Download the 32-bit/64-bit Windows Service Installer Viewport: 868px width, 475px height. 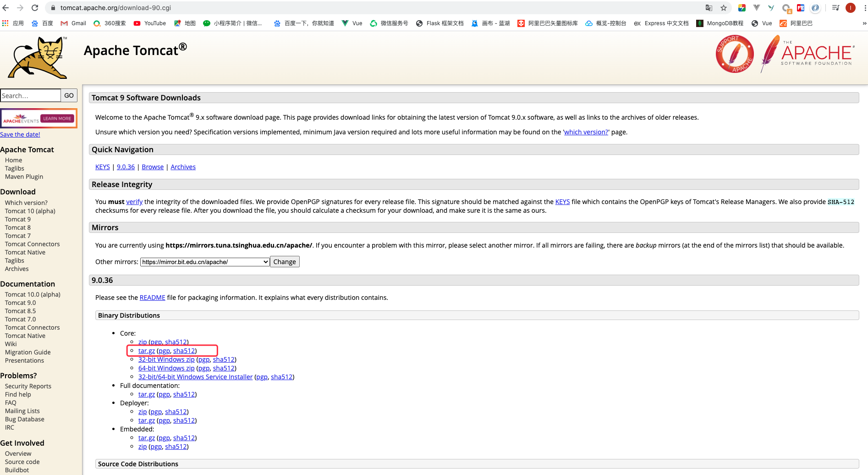[x=195, y=377]
